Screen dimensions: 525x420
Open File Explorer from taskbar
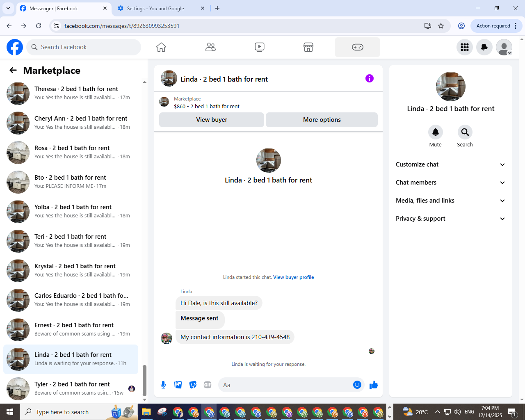[146, 412]
